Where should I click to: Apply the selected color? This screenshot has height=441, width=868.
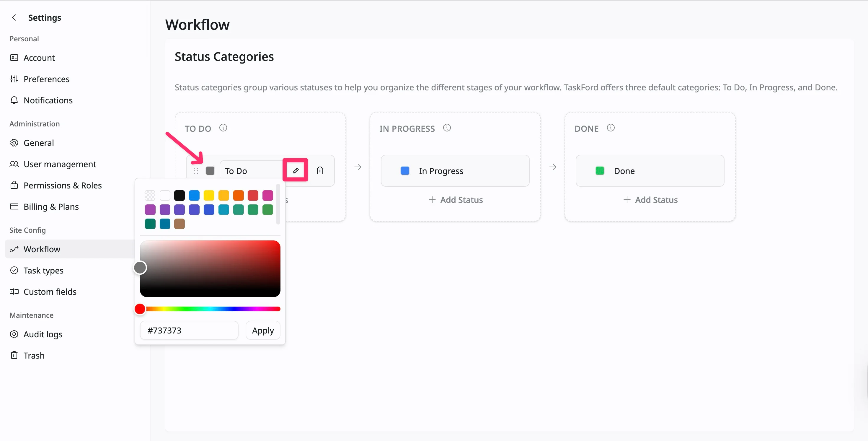tap(263, 331)
